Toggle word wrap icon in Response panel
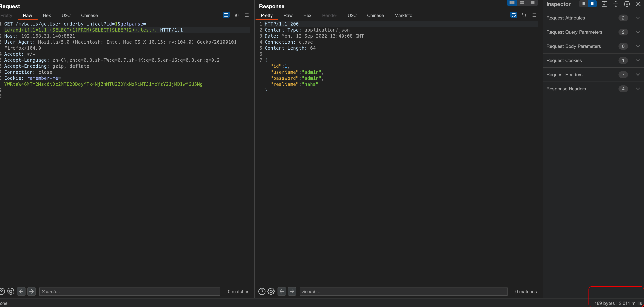 [514, 15]
